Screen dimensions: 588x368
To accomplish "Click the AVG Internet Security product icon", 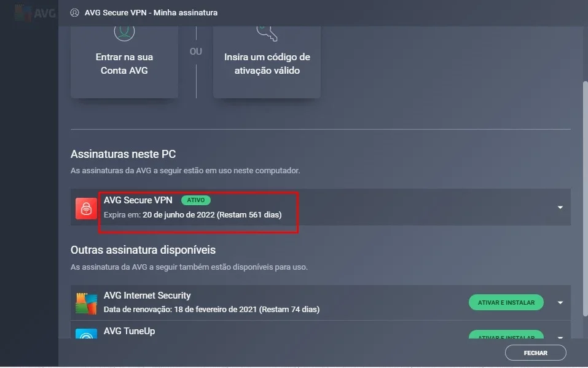I will click(86, 303).
